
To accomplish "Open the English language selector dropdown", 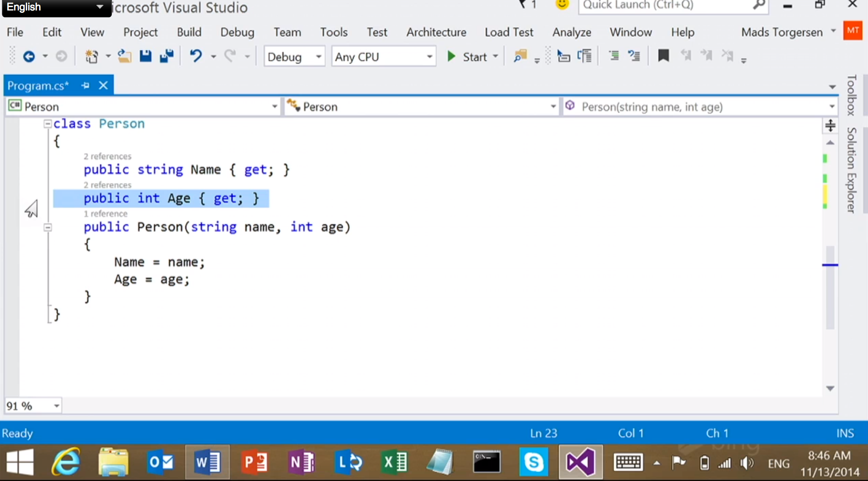I will pos(56,7).
